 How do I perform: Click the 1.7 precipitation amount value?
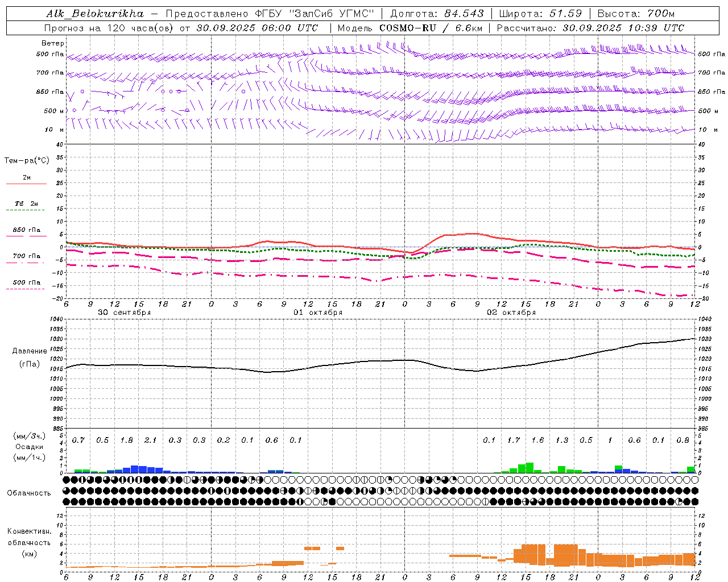point(514,440)
